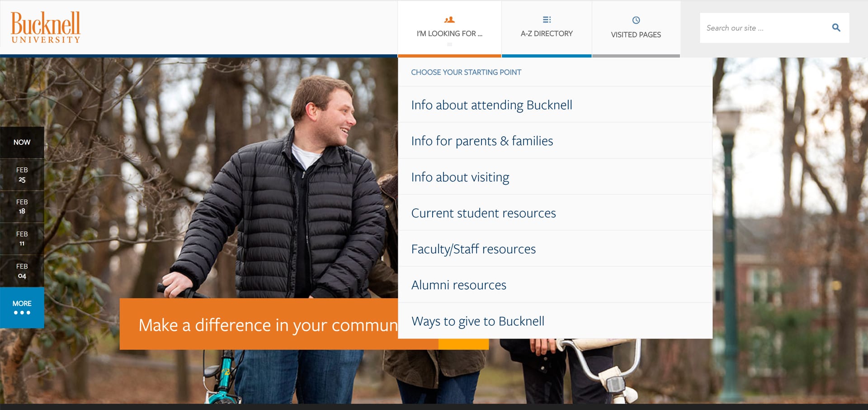
Task: Open the A-Z Directory menu
Action: (547, 29)
